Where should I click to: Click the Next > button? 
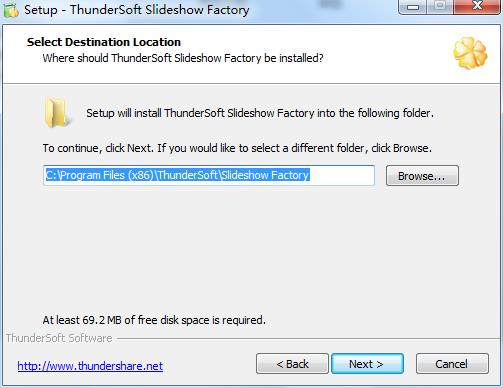[367, 364]
